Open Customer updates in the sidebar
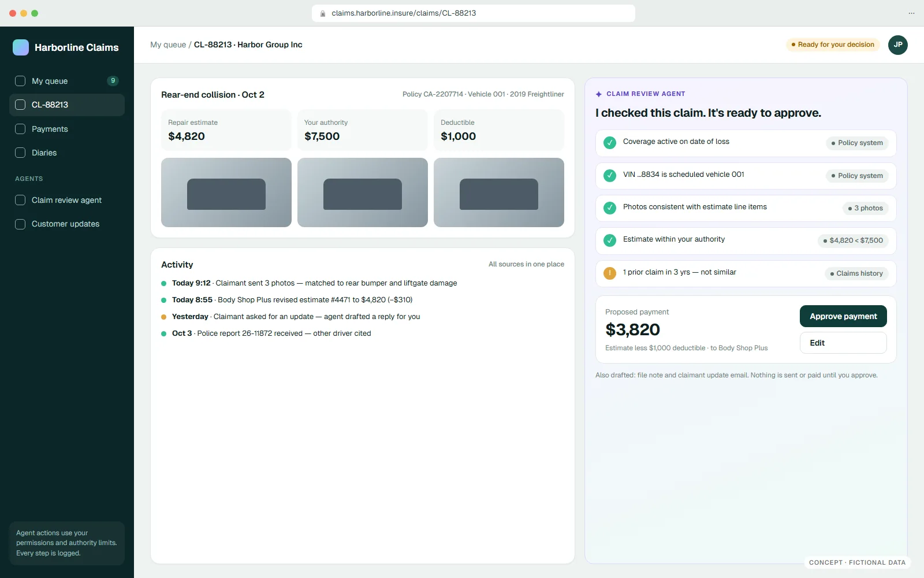Image resolution: width=924 pixels, height=578 pixels. pos(67,224)
